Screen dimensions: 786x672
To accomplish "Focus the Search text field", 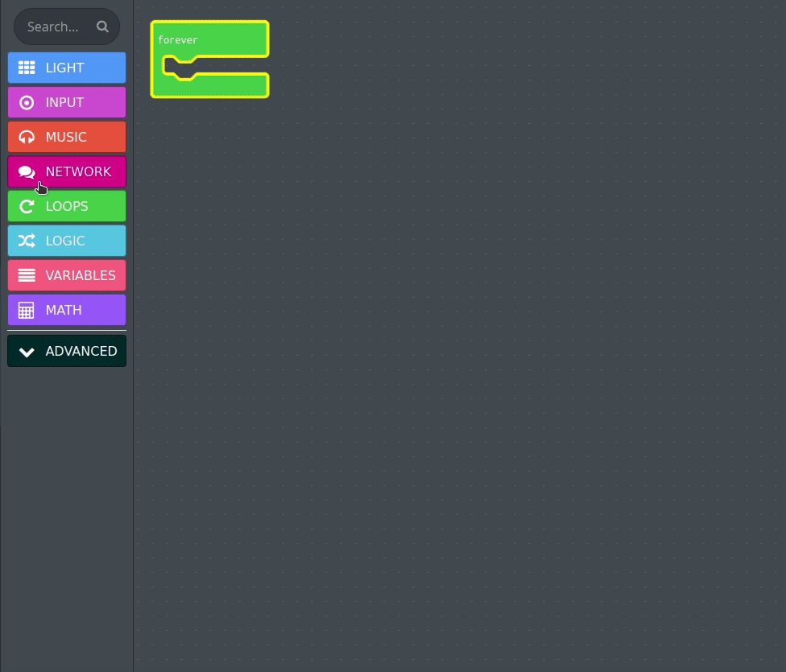I will pos(53,27).
